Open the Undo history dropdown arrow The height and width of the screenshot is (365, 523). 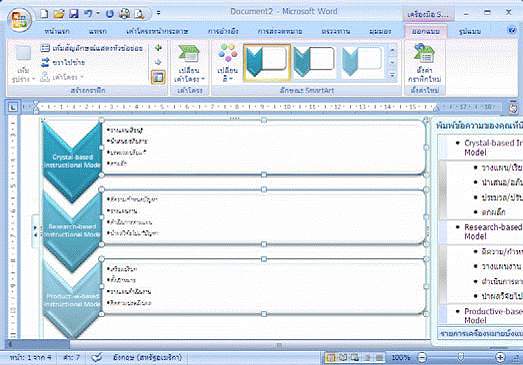tap(98, 13)
